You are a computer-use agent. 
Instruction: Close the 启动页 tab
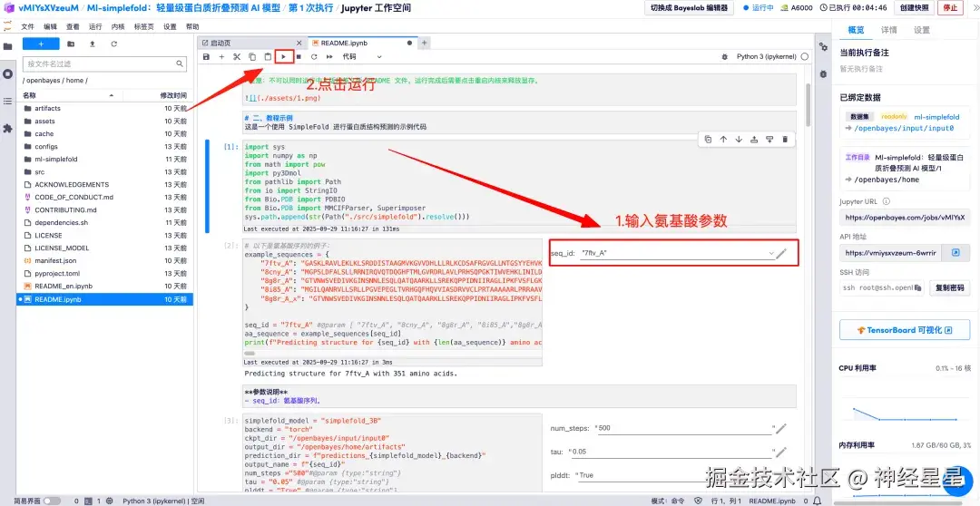[299, 44]
